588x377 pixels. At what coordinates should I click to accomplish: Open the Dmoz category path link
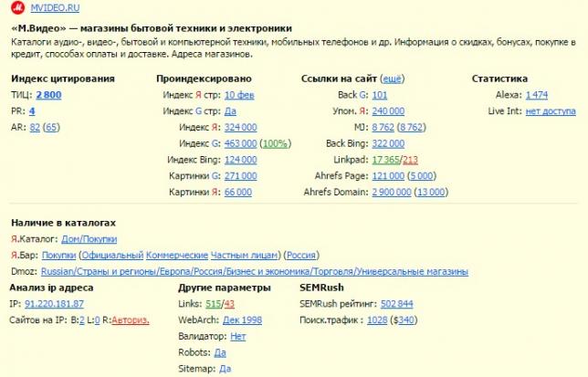(x=255, y=271)
